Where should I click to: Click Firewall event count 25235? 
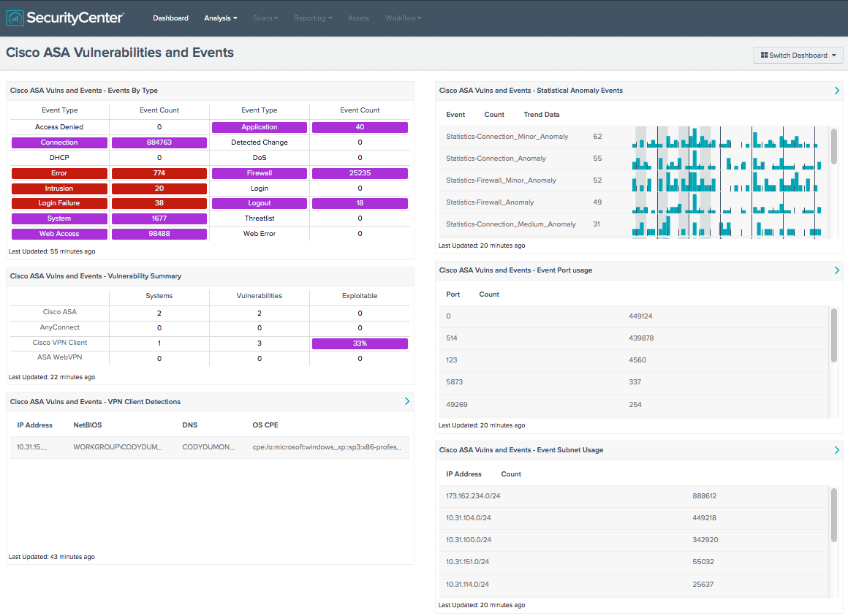point(360,173)
